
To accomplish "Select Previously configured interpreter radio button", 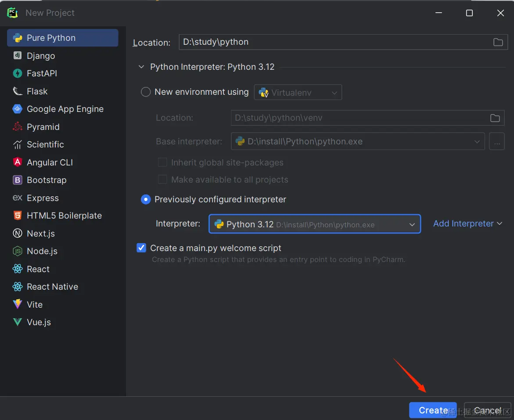I will coord(146,199).
